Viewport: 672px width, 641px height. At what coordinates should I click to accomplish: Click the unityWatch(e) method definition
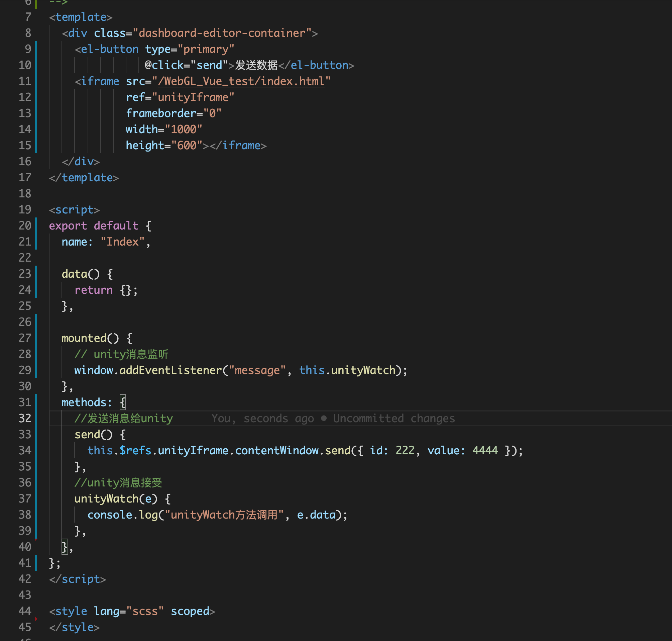(107, 499)
